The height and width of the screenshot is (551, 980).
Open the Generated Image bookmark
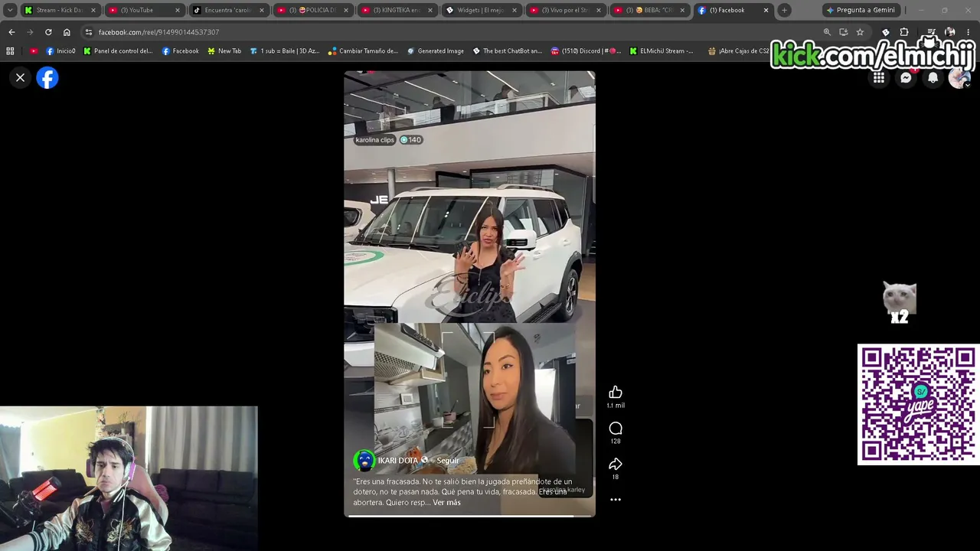(x=435, y=51)
